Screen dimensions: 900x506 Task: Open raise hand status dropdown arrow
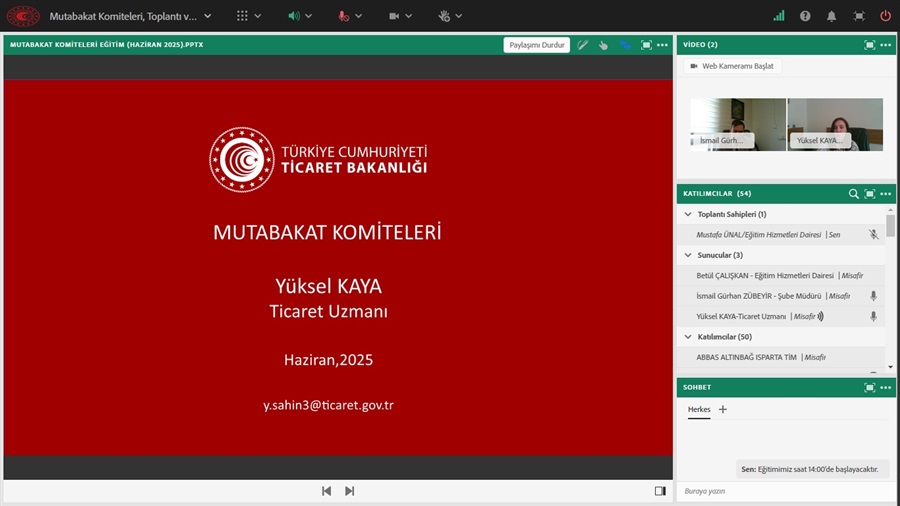click(459, 16)
